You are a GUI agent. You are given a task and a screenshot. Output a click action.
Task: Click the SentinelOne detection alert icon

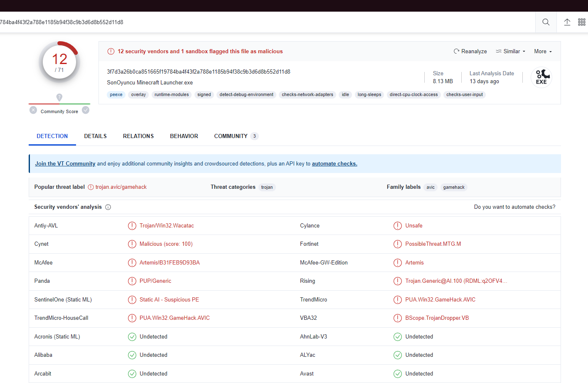[132, 300]
